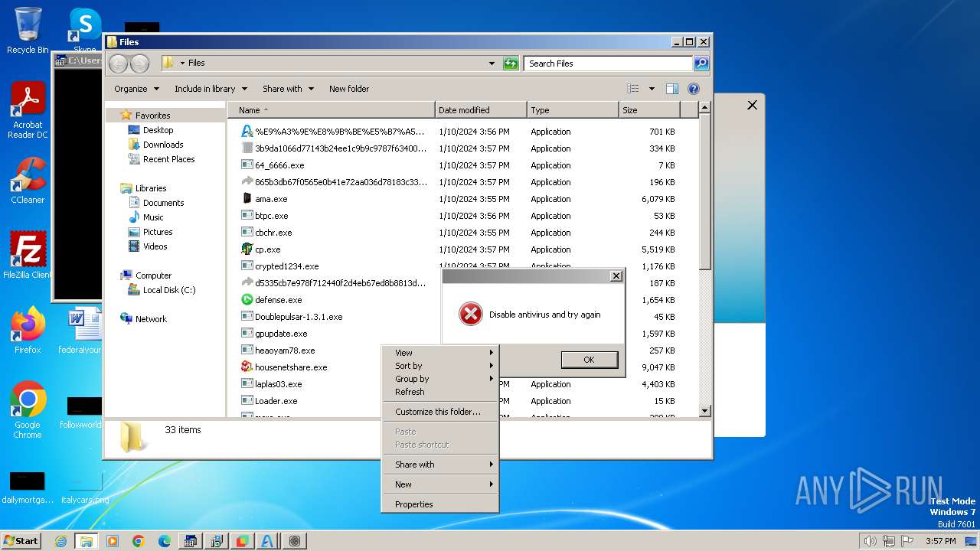Select Pictures library in navigation pane
Image resolution: width=980 pixels, height=551 pixels.
(x=157, y=232)
